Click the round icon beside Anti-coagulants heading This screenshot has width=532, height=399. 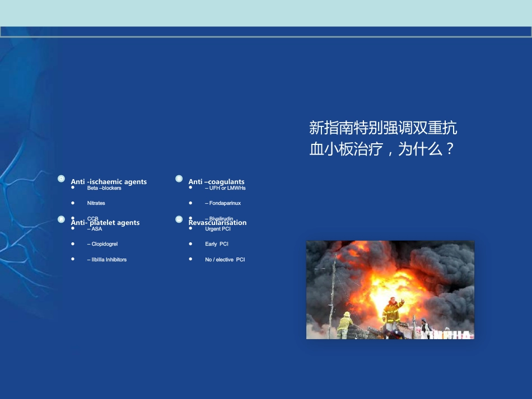179,179
